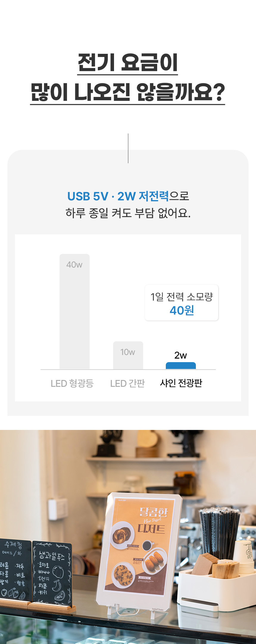Click the tall 40w gray bar
The height and width of the screenshot is (644, 256).
pos(74,312)
